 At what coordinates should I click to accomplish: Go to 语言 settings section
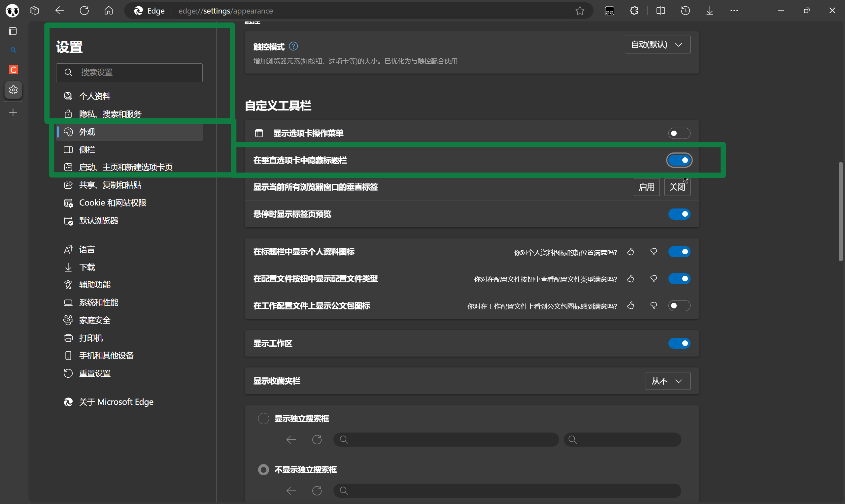87,249
